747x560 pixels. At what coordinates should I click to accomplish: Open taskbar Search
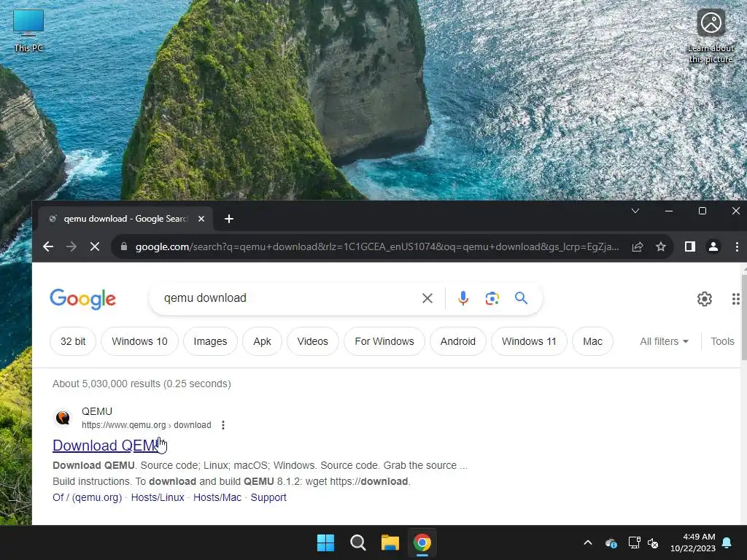pos(357,542)
